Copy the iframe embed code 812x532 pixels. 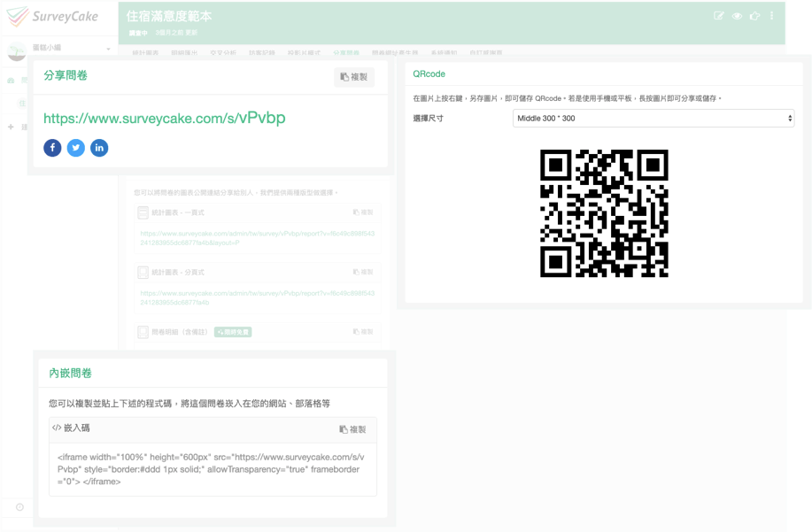point(352,429)
